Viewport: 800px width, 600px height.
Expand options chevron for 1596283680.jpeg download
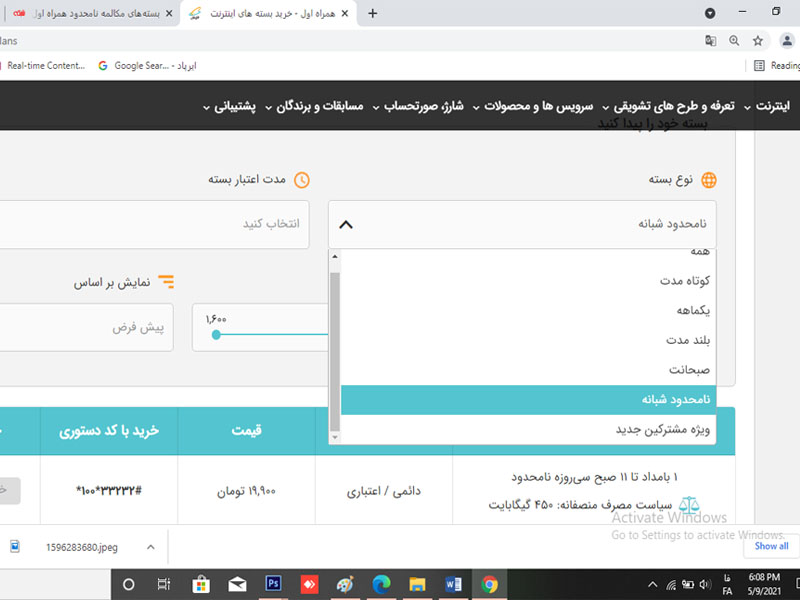pyautogui.click(x=151, y=547)
